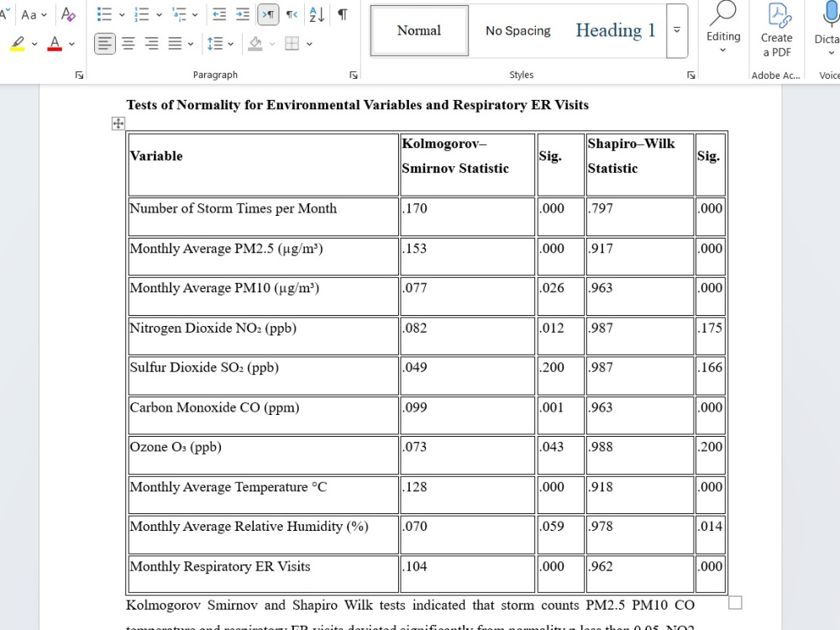Apply the No Spacing style
Screen dimensions: 840x630
pyautogui.click(x=518, y=30)
